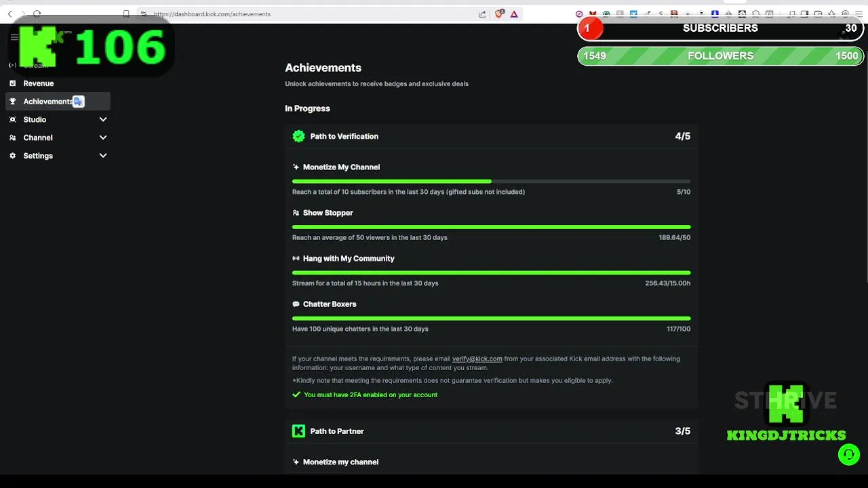Click the Chatter Boxers chat bubble icon
The height and width of the screenshot is (488, 868).
(296, 304)
